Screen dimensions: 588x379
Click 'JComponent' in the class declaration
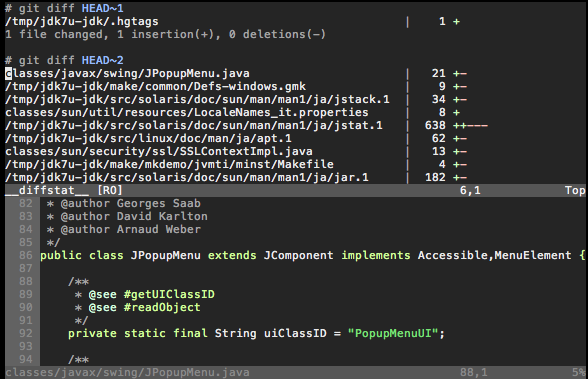pyautogui.click(x=298, y=255)
